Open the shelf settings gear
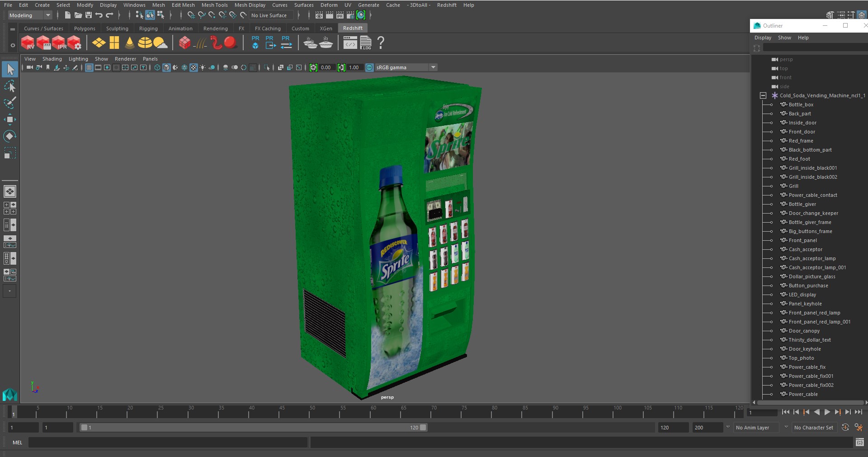Screen dimensions: 868x457 pos(13,45)
